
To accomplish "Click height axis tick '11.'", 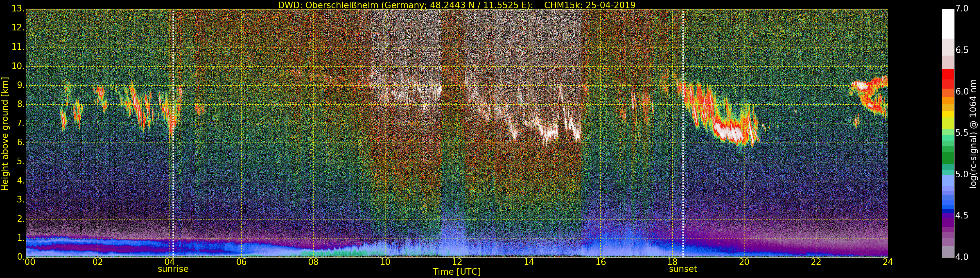I will click(18, 46).
